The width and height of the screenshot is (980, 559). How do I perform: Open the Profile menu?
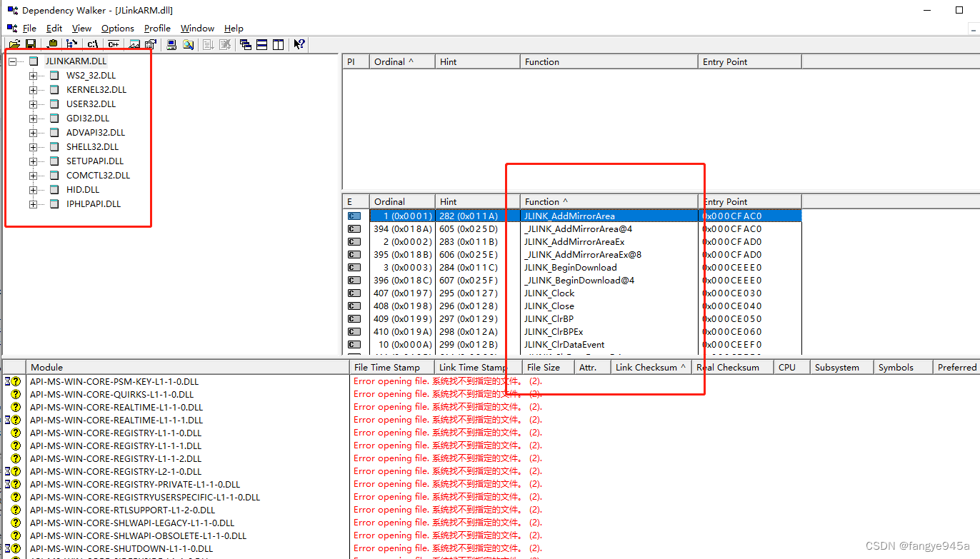tap(157, 29)
